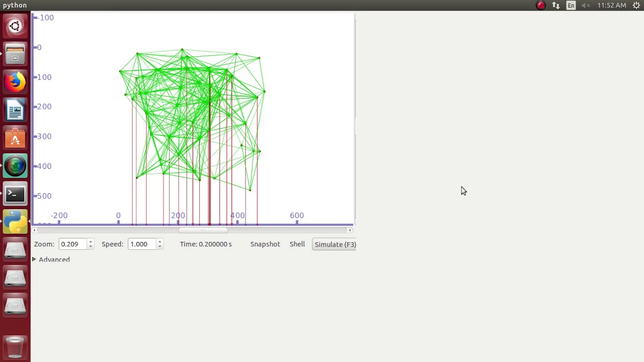This screenshot has width=644, height=362.
Task: Open Ubuntu Software center from the dock
Action: tap(15, 138)
